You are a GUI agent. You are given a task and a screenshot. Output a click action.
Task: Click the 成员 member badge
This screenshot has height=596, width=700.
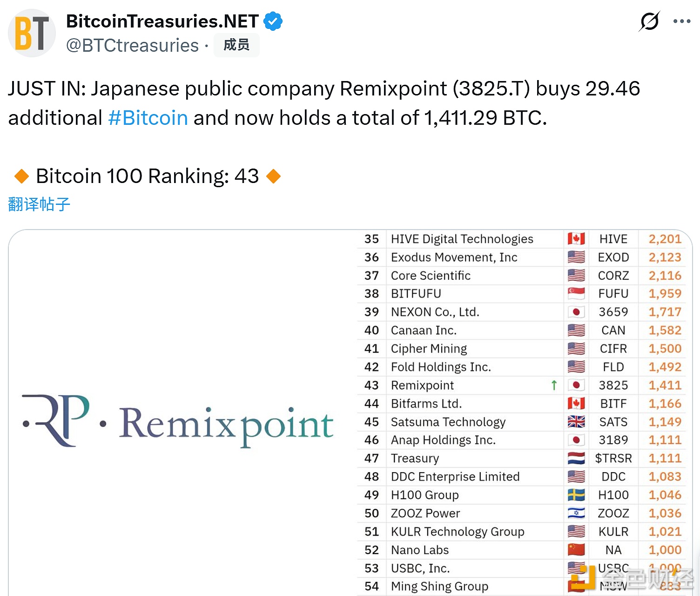[x=236, y=45]
